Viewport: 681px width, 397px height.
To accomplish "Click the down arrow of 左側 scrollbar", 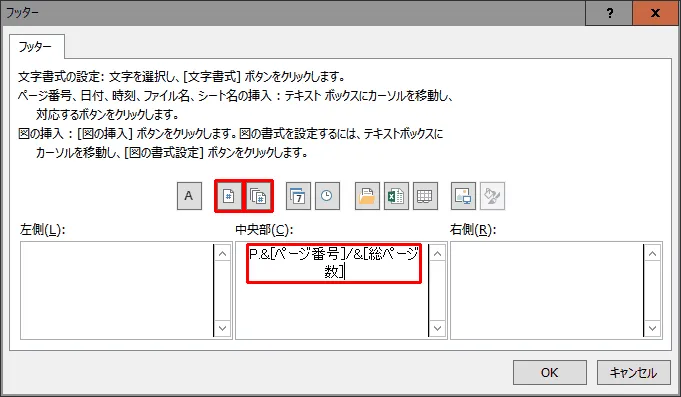I will (222, 328).
